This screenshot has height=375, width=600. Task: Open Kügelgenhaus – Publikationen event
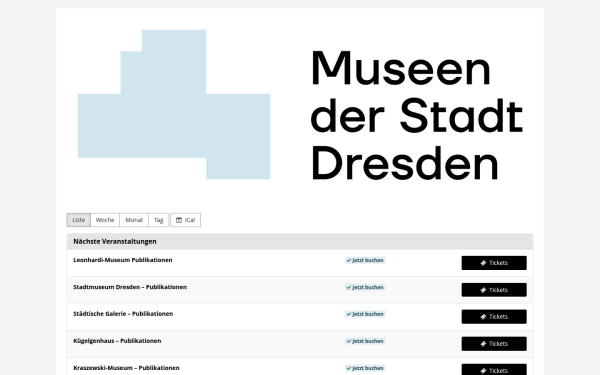point(117,341)
